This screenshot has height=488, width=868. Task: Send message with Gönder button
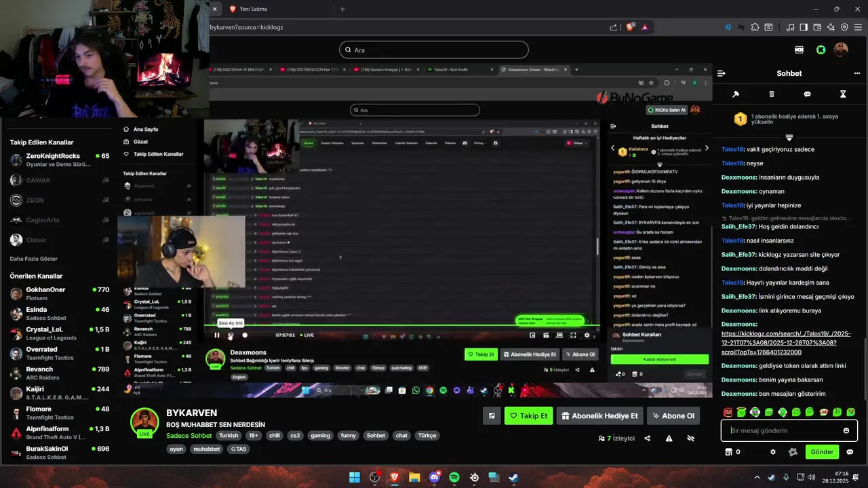(x=822, y=452)
